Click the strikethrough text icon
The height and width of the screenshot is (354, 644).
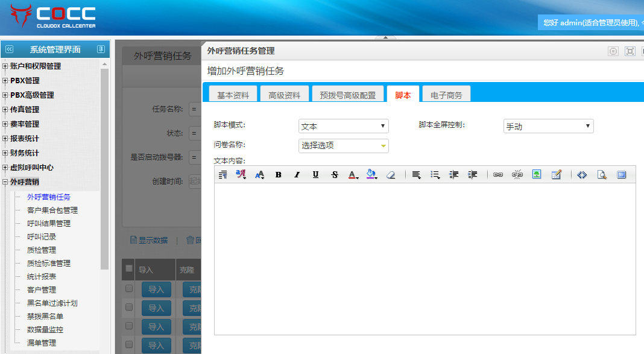point(335,175)
